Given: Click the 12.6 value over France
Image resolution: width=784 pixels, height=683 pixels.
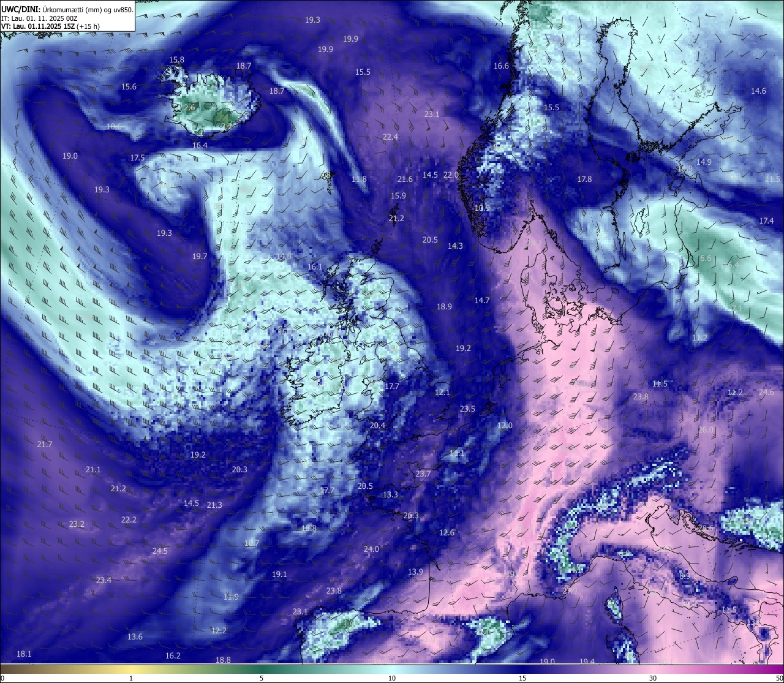Looking at the screenshot, I should 447,532.
